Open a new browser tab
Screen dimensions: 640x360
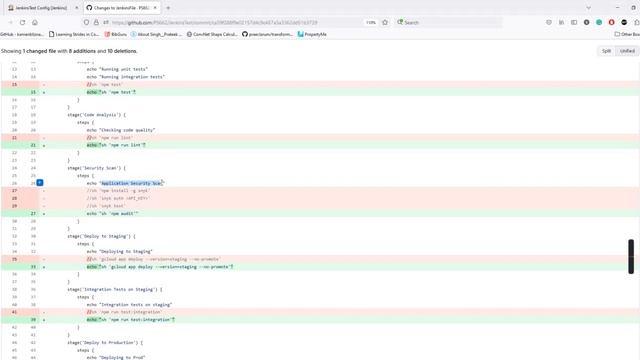168,8
